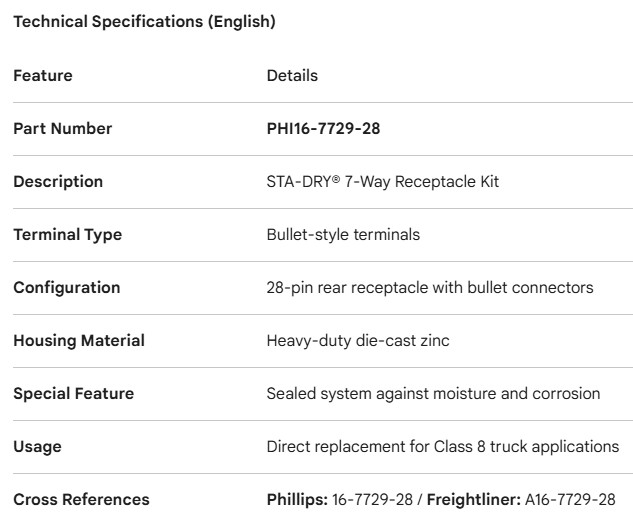633x520 pixels.
Task: Select the Configuration row label
Action: [x=66, y=287]
